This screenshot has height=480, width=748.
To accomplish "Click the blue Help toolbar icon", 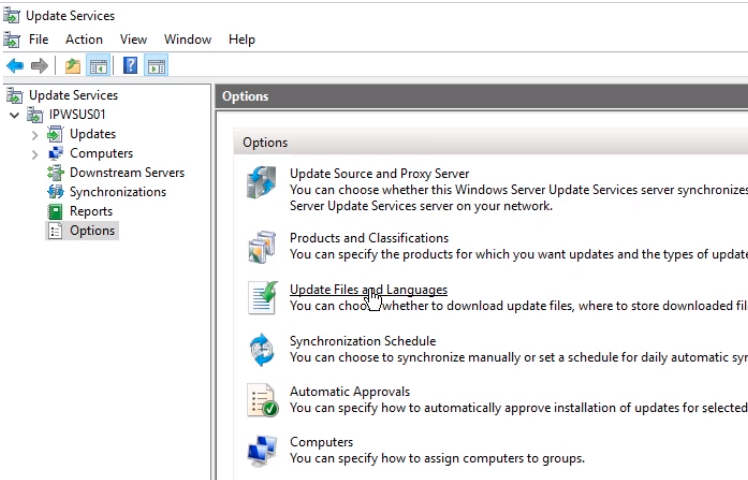I will (130, 66).
